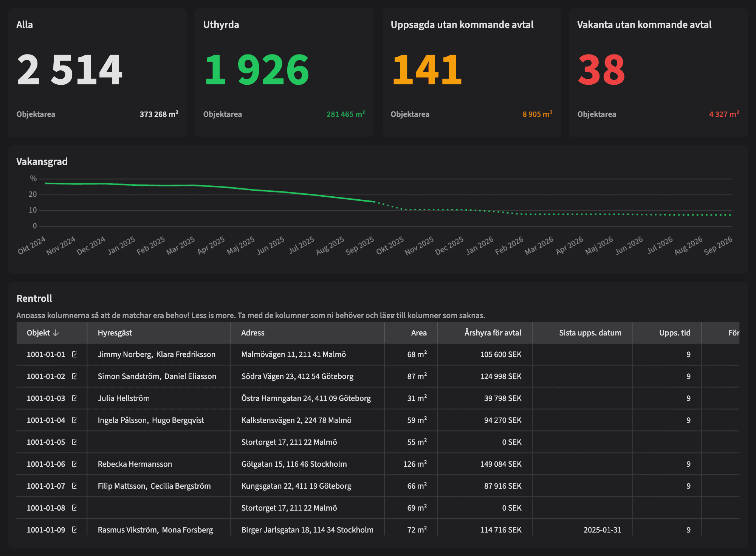Click Sep 2025 point on Vakansgrad chart
The width and height of the screenshot is (756, 556).
point(375,202)
